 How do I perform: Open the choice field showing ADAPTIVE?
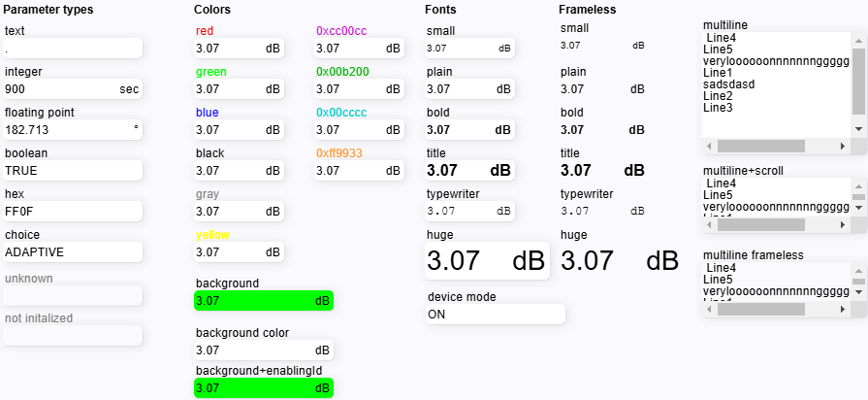pyautogui.click(x=73, y=251)
